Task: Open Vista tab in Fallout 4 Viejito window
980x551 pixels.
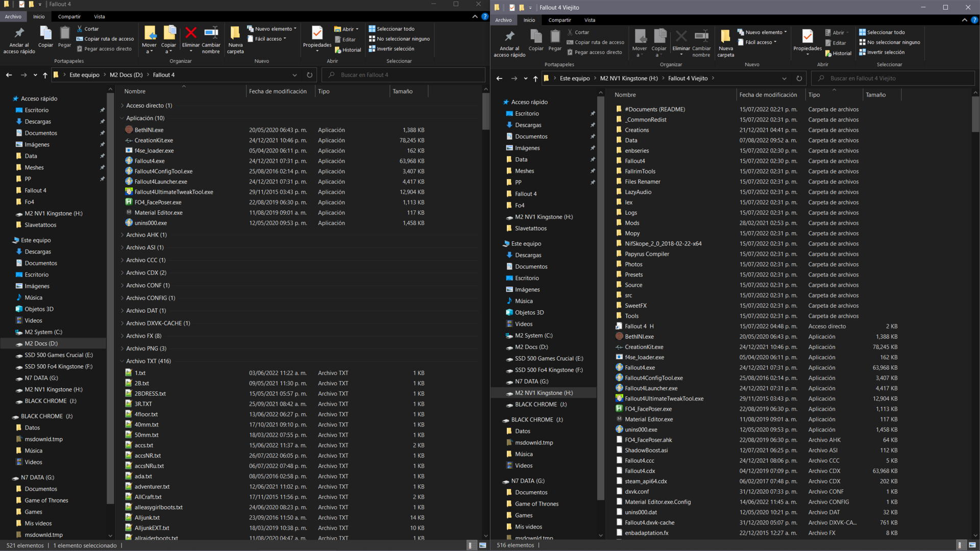Action: (x=590, y=20)
